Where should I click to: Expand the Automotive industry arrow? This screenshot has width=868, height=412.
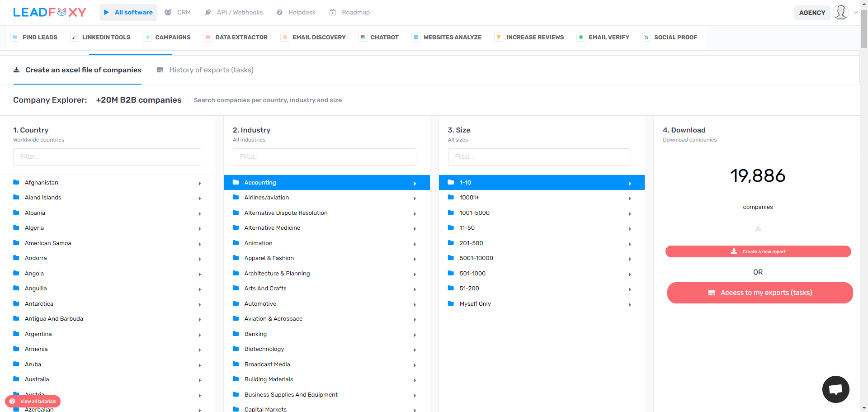point(415,304)
